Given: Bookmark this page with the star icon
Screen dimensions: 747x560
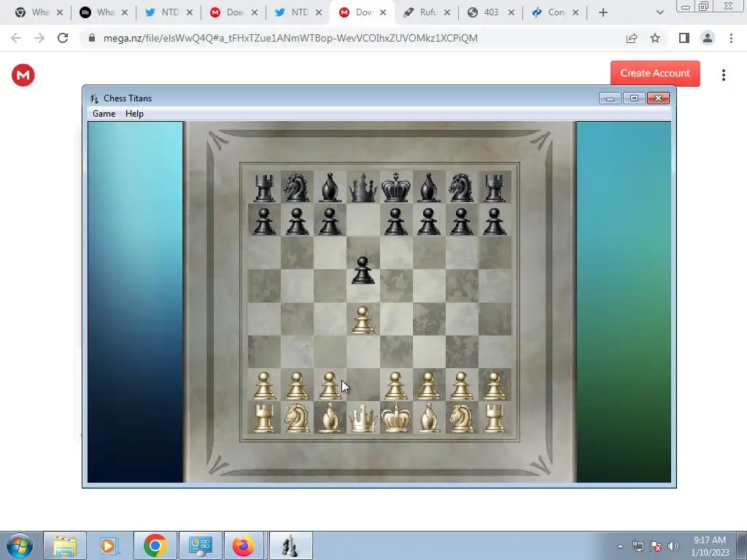Looking at the screenshot, I should coord(655,38).
